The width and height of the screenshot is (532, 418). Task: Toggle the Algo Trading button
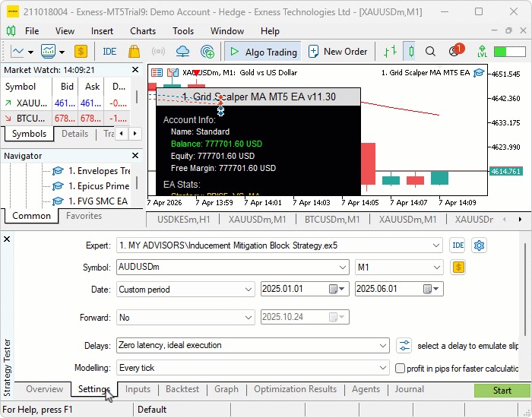coord(263,52)
